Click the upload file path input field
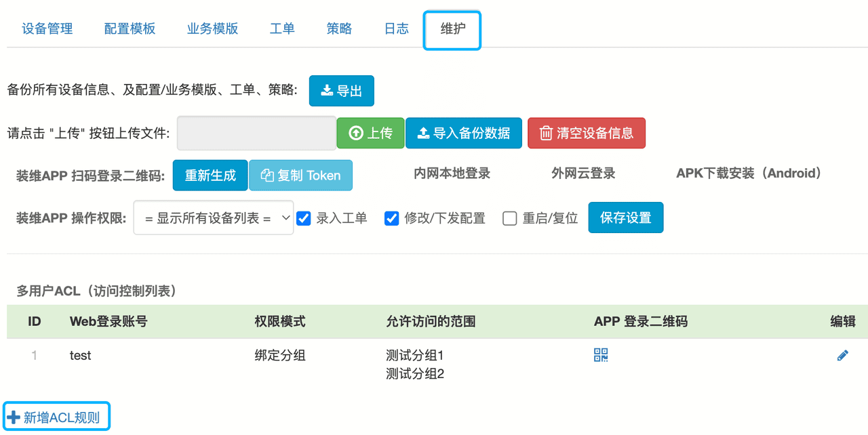Viewport: 868px width, 435px height. click(x=256, y=133)
